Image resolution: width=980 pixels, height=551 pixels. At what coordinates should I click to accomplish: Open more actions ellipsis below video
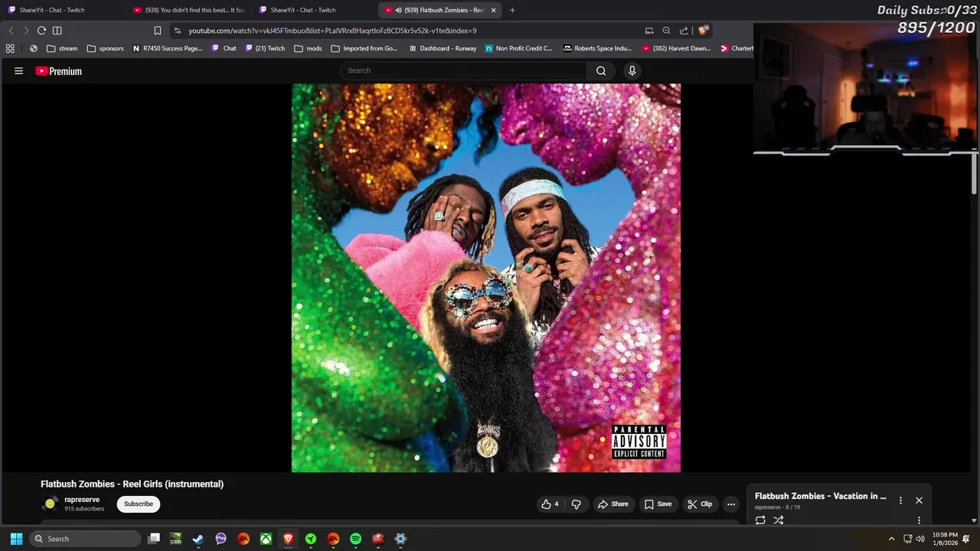pos(731,504)
